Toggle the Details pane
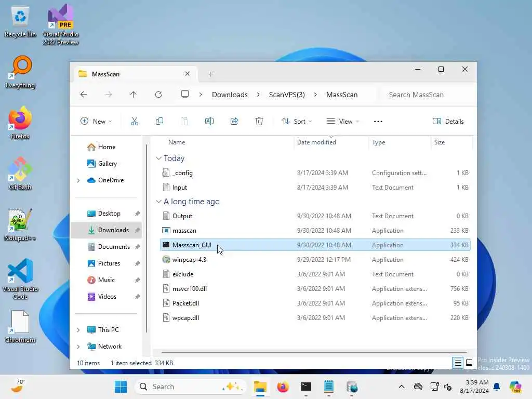This screenshot has height=399, width=532. click(448, 121)
